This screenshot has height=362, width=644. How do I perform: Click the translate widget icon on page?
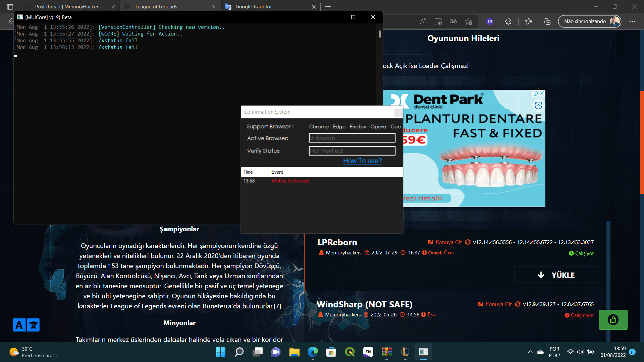pos(26,325)
